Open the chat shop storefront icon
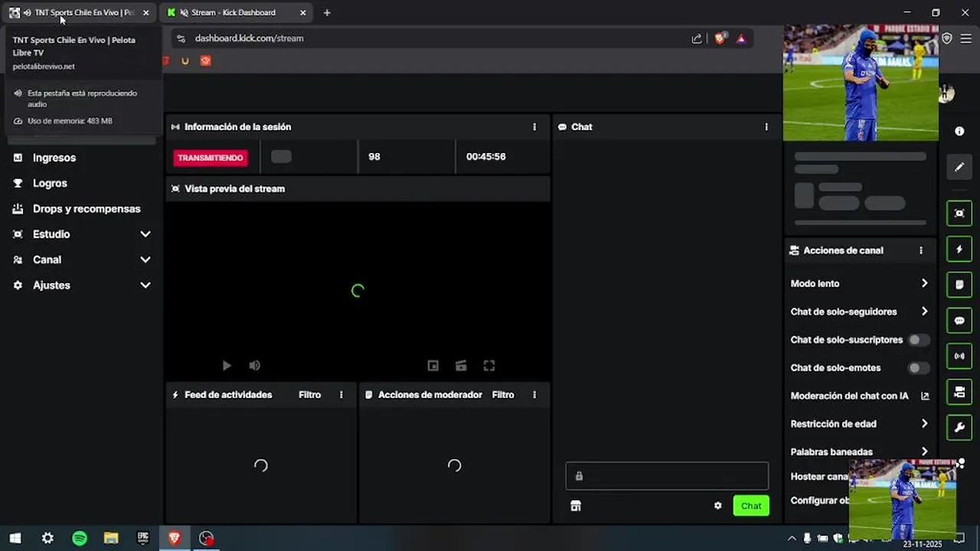Image resolution: width=980 pixels, height=551 pixels. point(576,506)
